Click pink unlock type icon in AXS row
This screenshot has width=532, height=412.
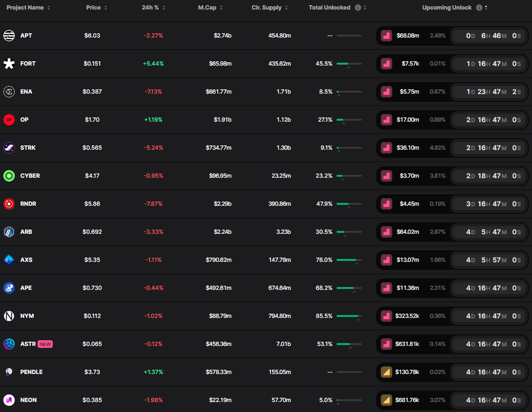pyautogui.click(x=387, y=260)
